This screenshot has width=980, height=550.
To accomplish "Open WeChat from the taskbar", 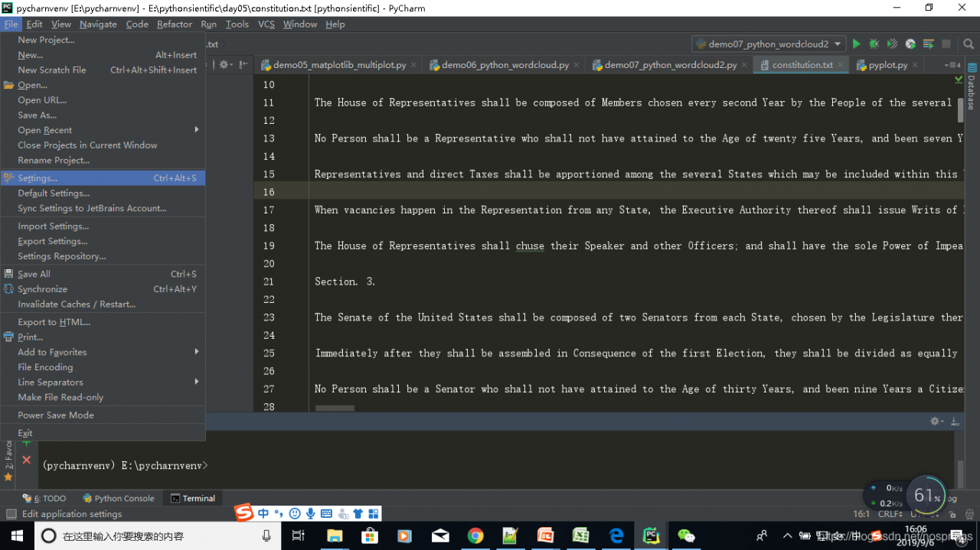I will point(687,535).
